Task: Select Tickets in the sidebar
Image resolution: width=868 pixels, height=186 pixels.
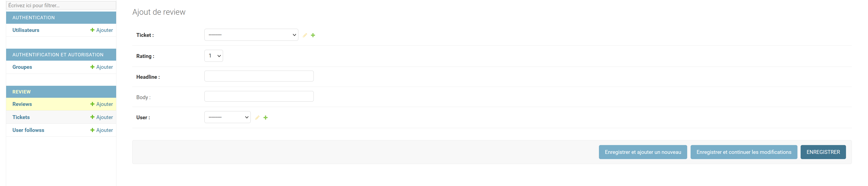Action: tap(21, 117)
